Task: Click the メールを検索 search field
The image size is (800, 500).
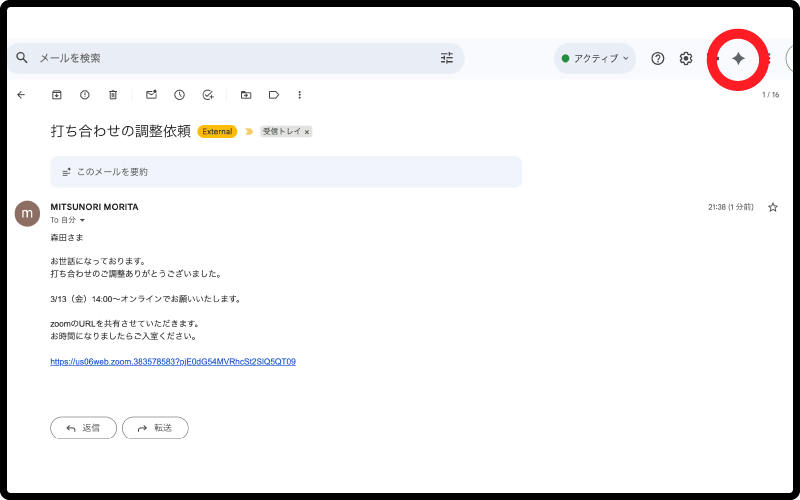Action: (x=230, y=58)
